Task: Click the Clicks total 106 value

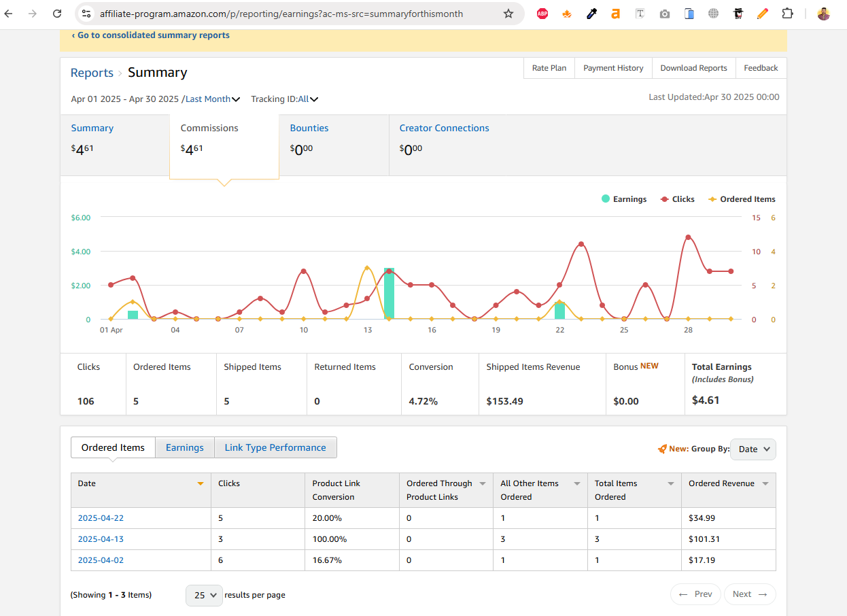Action: coord(86,401)
